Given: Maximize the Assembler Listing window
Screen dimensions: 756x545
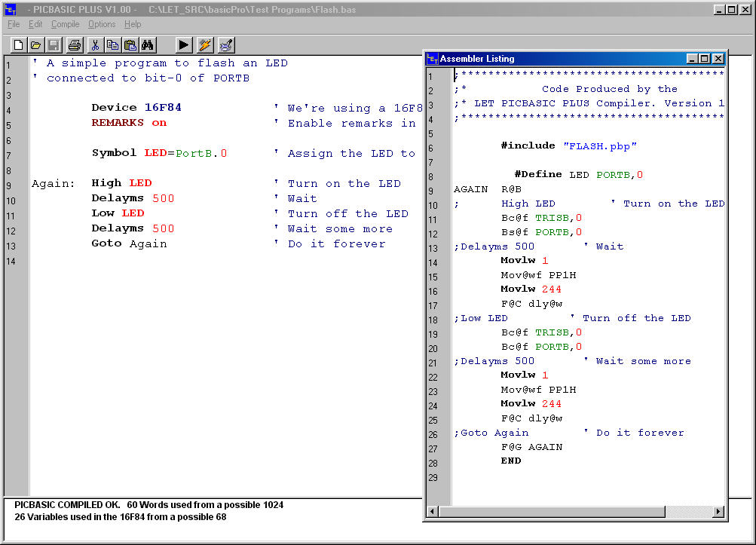Looking at the screenshot, I should (x=705, y=59).
